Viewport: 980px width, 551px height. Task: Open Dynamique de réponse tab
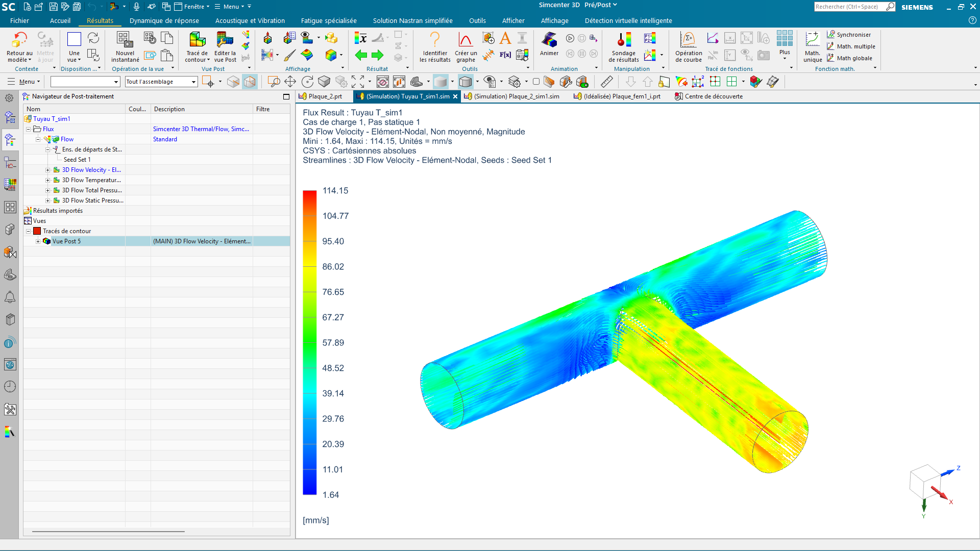164,21
